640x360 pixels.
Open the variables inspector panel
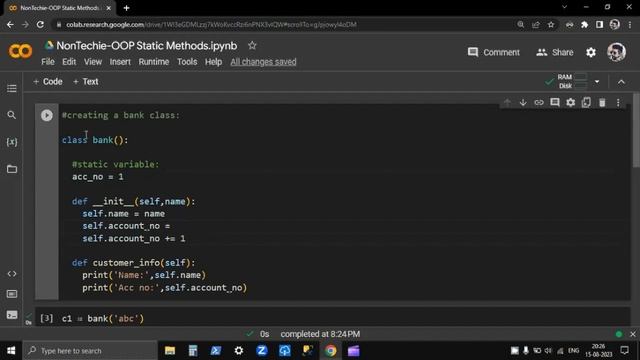12,142
